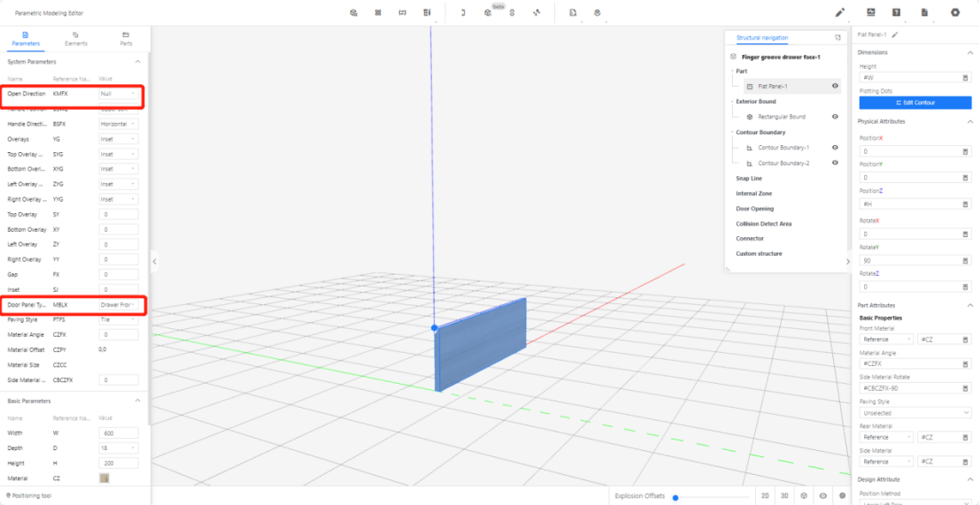Switch to the Elements tab

point(76,38)
